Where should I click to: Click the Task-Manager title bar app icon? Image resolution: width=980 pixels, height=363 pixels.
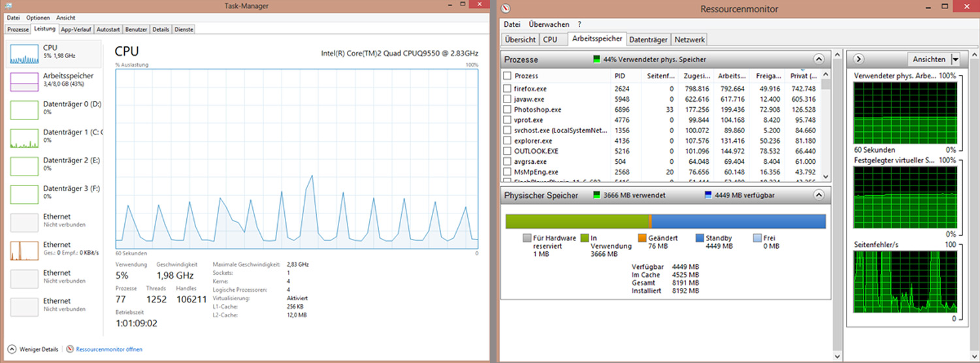[x=7, y=6]
